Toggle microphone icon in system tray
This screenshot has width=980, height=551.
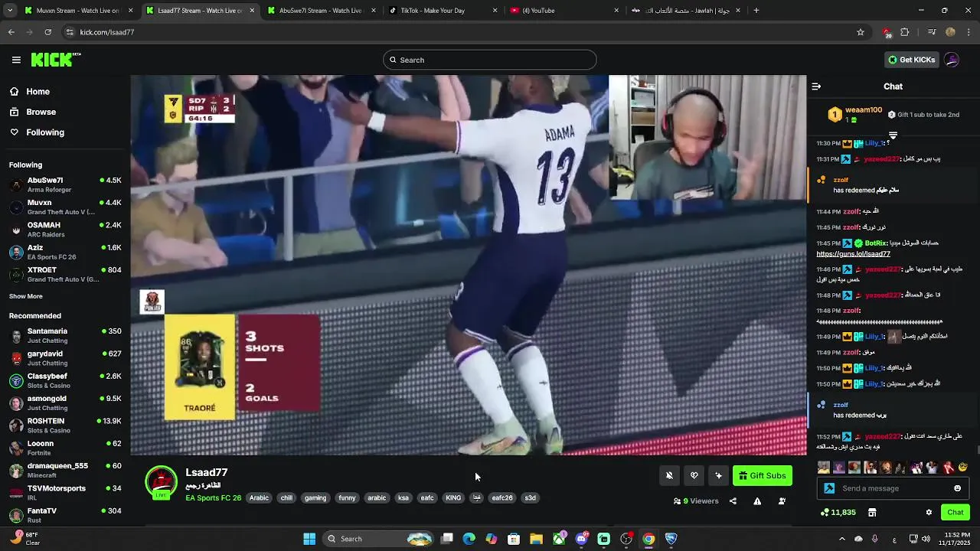point(874,539)
